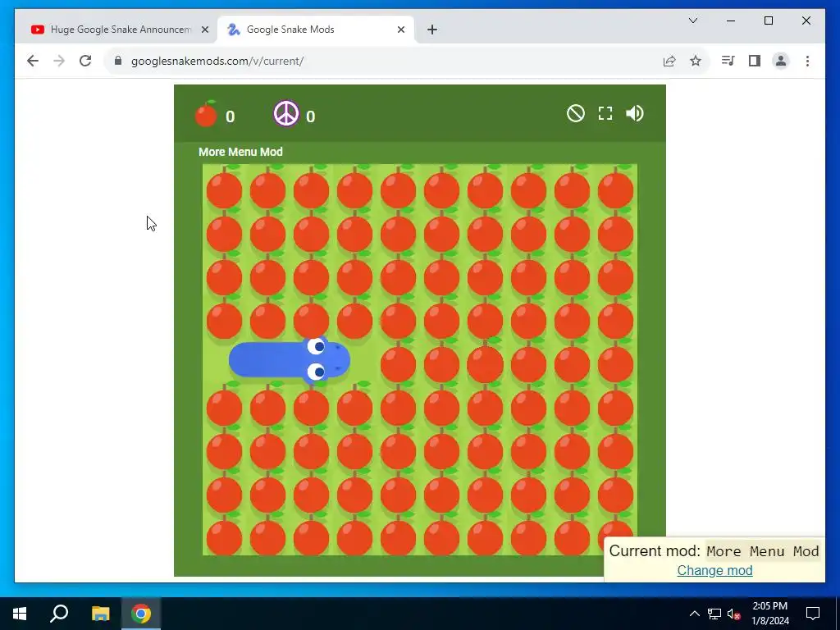Open the clock showing 2:05 PM
This screenshot has width=840, height=630.
coord(769,614)
